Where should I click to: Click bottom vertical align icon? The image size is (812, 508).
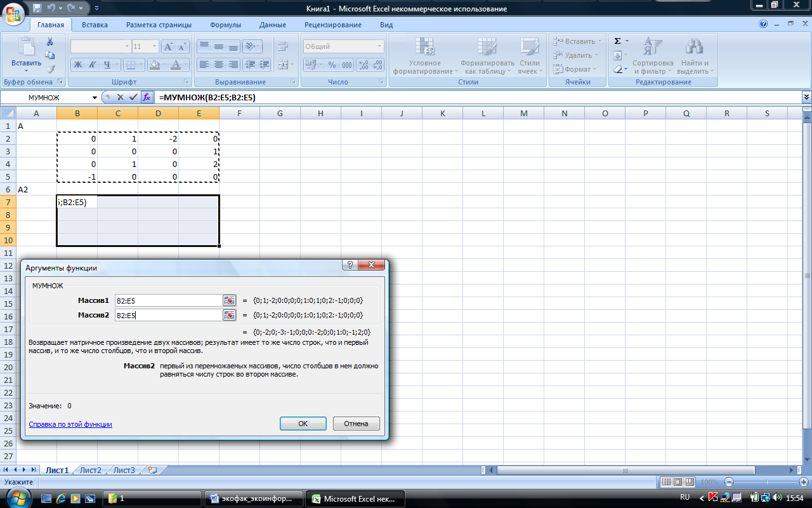pos(233,46)
